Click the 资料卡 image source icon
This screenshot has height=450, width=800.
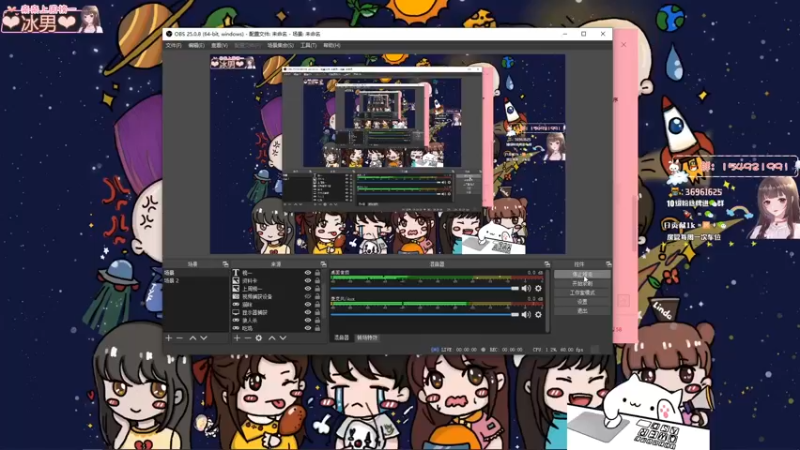[236, 281]
